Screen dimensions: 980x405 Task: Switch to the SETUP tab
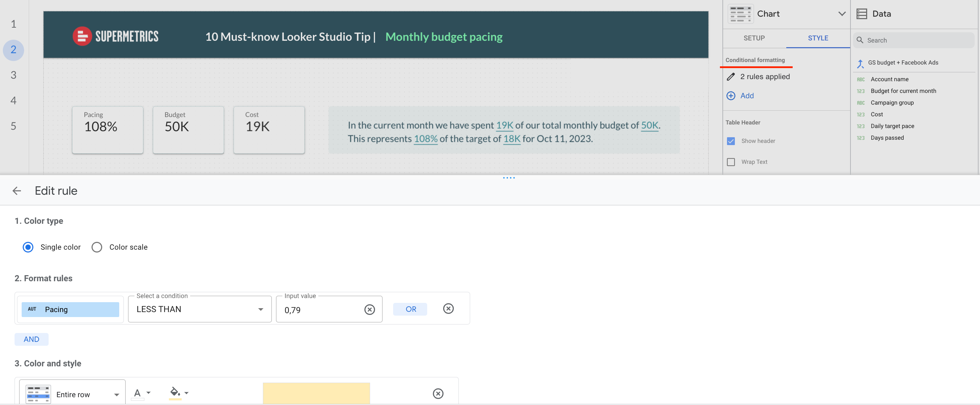click(754, 38)
